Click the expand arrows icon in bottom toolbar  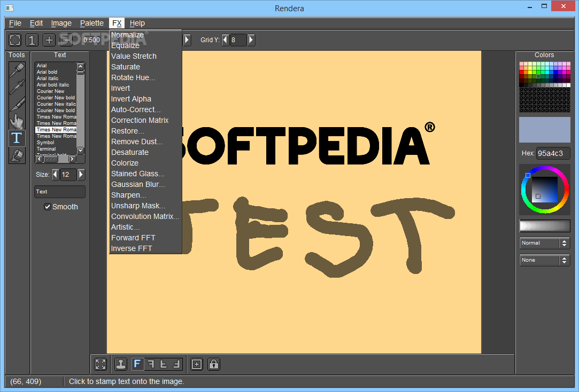[x=101, y=364]
